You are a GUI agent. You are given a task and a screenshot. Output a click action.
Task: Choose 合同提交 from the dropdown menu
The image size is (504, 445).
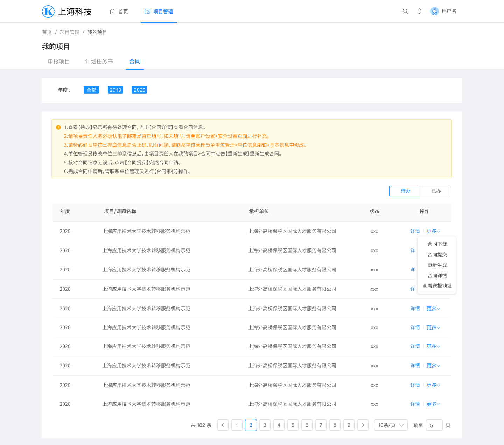(437, 255)
